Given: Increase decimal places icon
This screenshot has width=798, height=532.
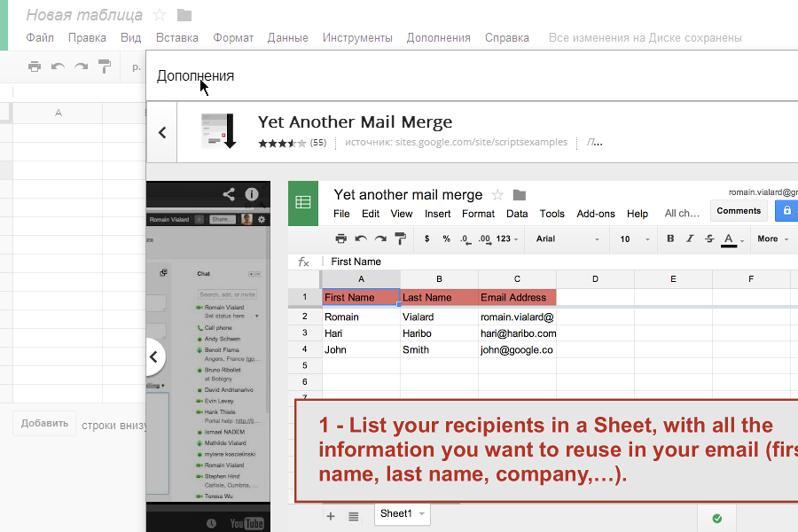Looking at the screenshot, I should 484,239.
